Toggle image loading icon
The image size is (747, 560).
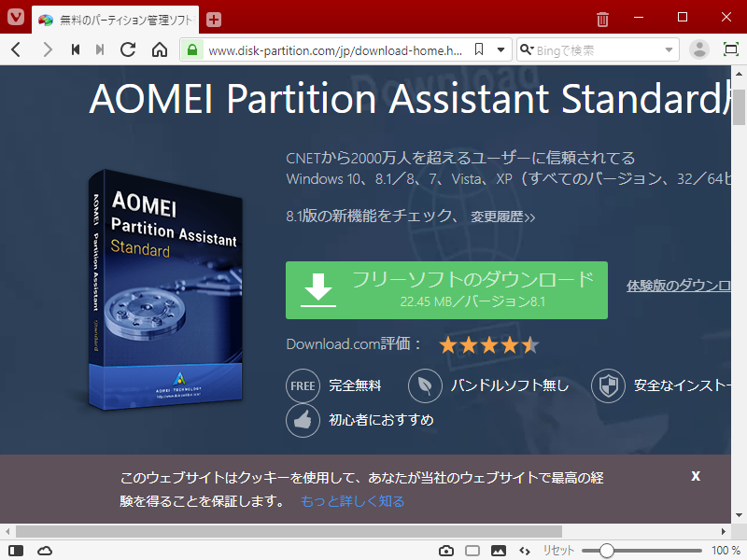pos(499,551)
